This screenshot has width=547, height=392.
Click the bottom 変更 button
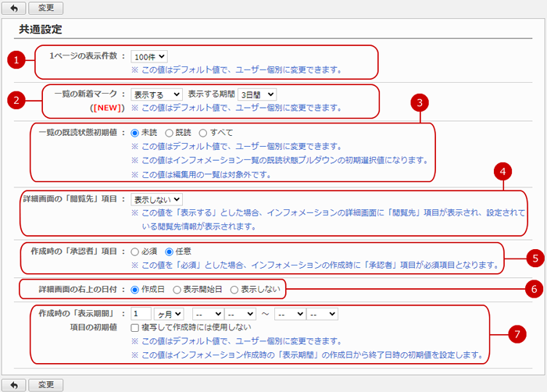pos(45,385)
